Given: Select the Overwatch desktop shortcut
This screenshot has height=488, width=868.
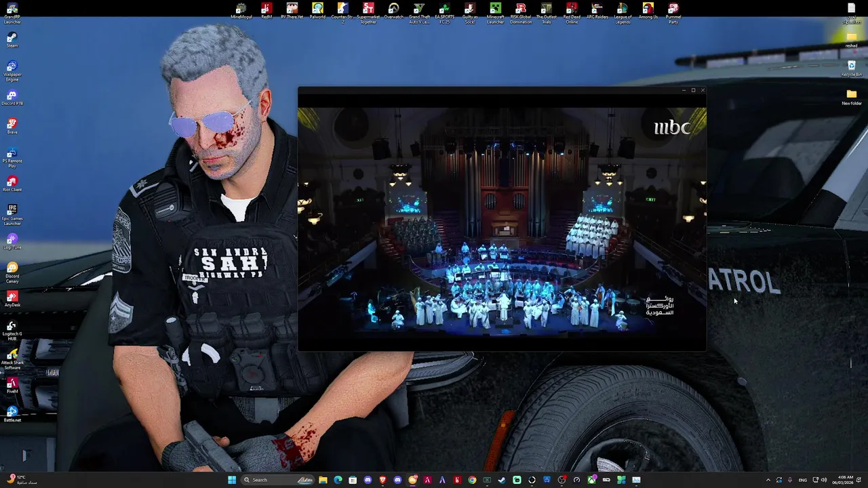Looking at the screenshot, I should [393, 11].
